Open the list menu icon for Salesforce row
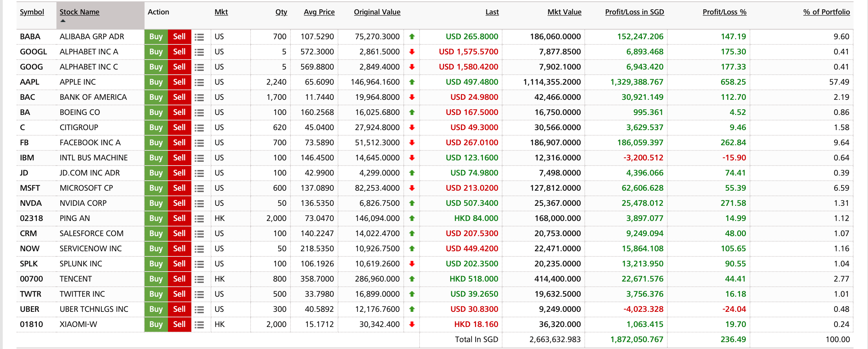Viewport: 868px width, 349px height. (199, 234)
